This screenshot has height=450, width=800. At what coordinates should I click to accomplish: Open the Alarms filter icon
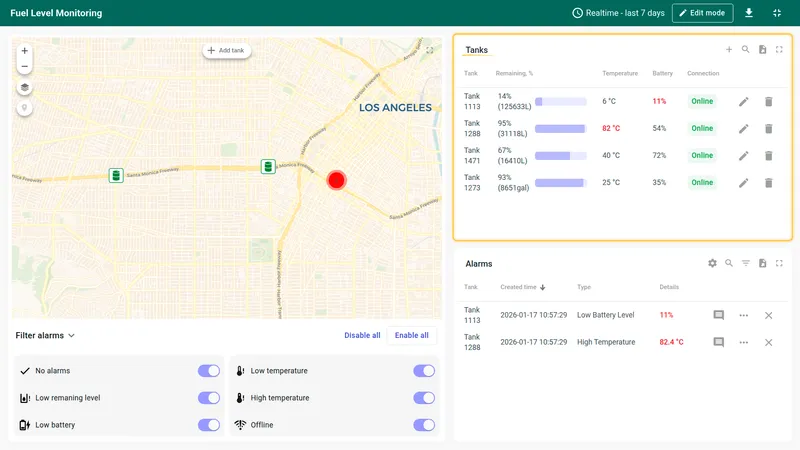click(x=745, y=263)
